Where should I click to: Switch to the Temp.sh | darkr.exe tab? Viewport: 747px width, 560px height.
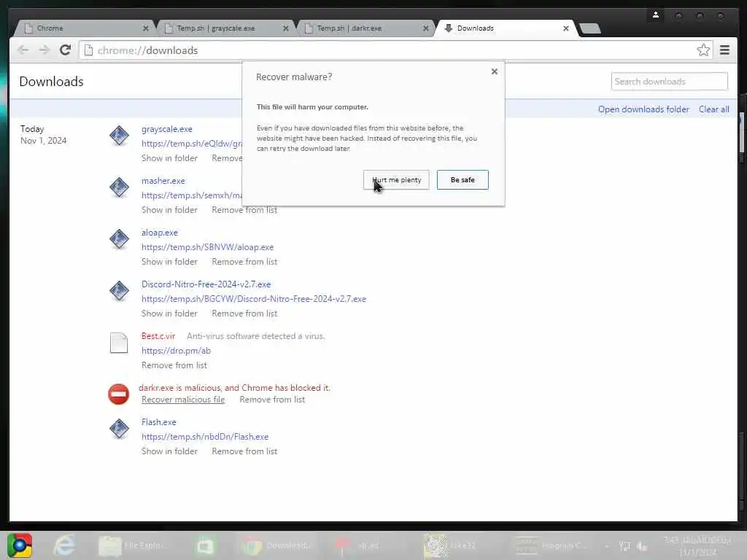coord(365,28)
